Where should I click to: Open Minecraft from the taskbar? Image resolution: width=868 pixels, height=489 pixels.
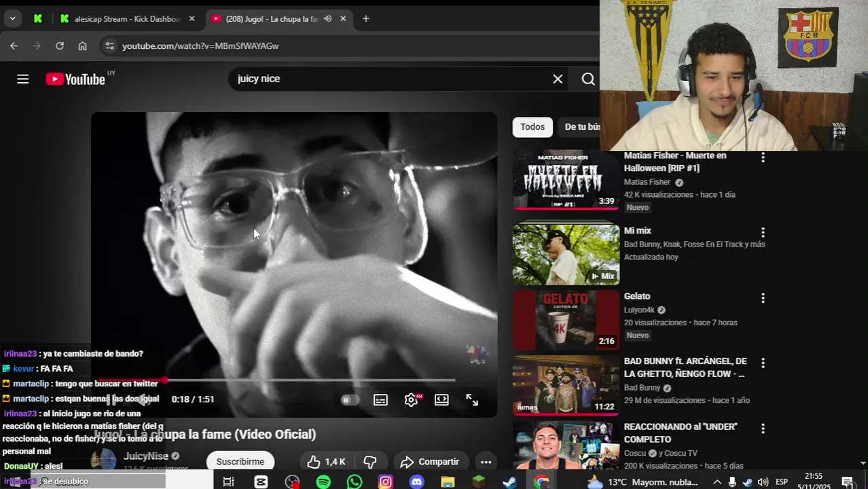pyautogui.click(x=479, y=482)
